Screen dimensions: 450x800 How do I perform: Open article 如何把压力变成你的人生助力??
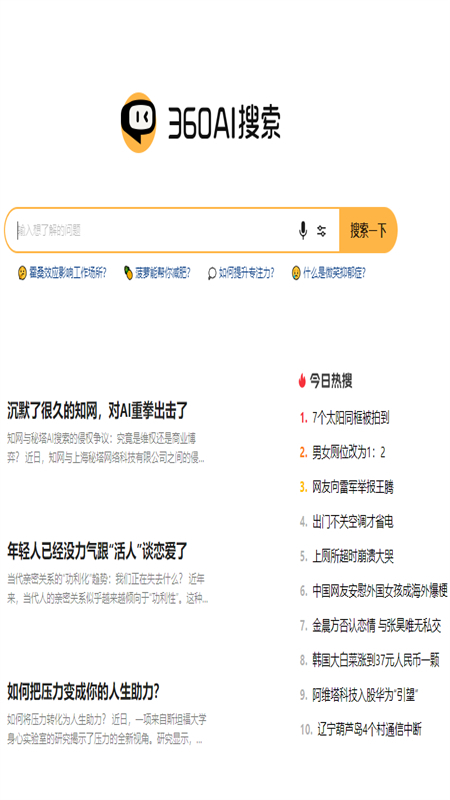coord(83,692)
